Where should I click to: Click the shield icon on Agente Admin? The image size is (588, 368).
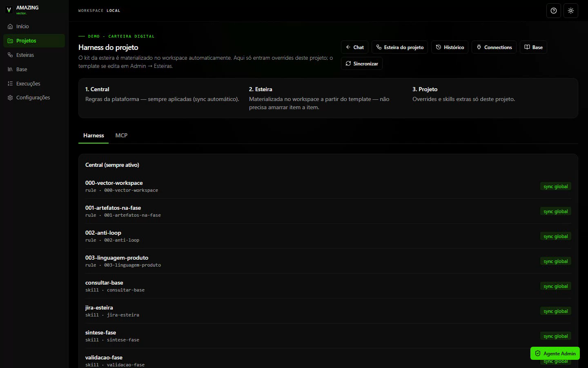click(x=538, y=353)
